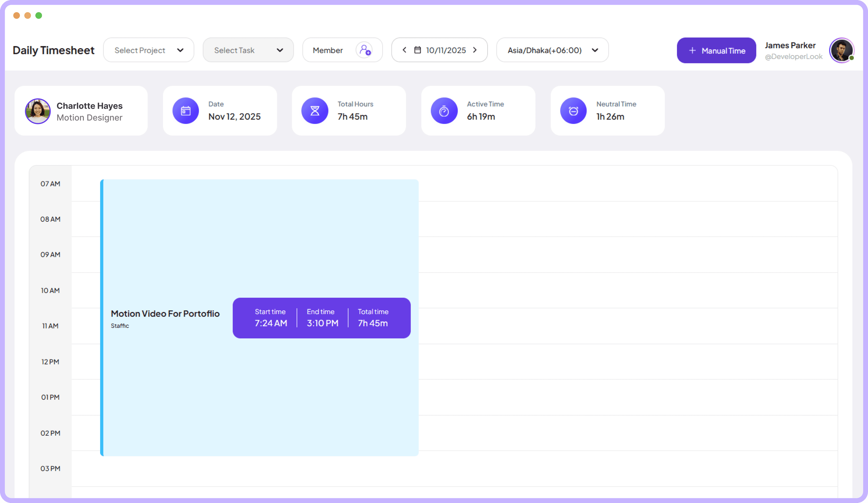
Task: Click the stopwatch icon on Active Time card
Action: pos(444,111)
